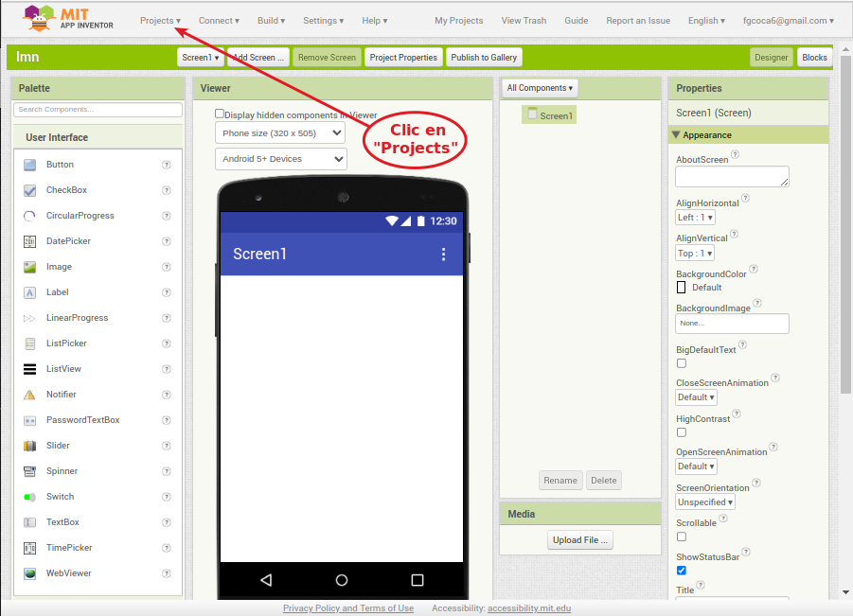The width and height of the screenshot is (853, 616).
Task: Click Publish to Gallery button
Action: click(484, 57)
